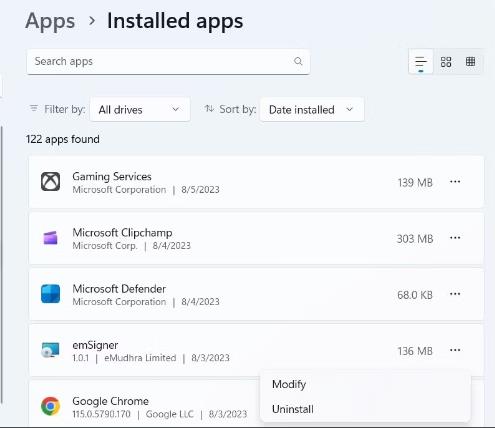495x428 pixels.
Task: Click the 8/5/2023 install date
Action: [200, 190]
